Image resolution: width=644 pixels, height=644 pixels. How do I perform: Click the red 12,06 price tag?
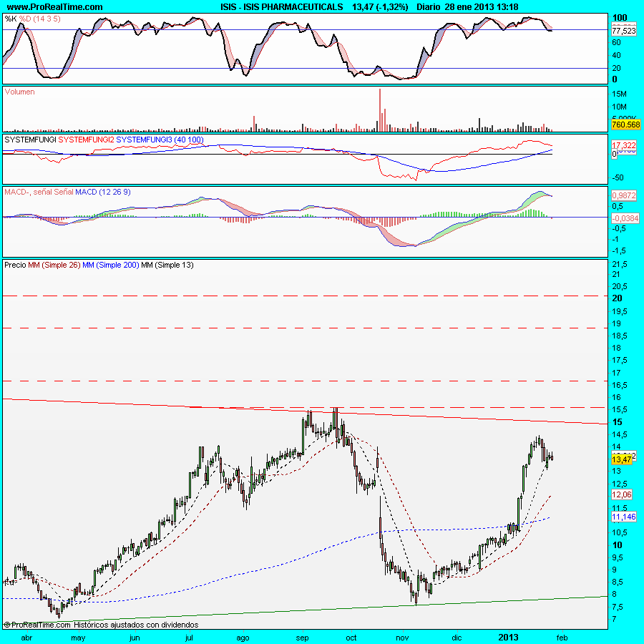pyautogui.click(x=621, y=494)
